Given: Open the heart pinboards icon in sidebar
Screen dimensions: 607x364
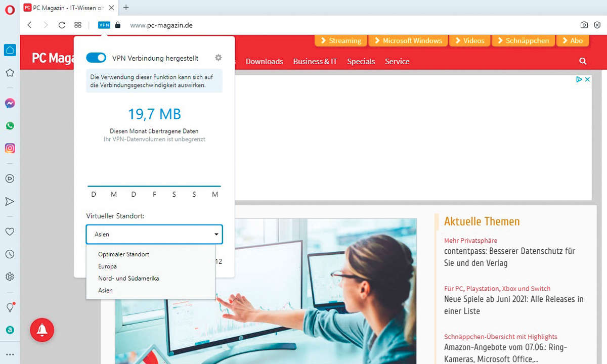Looking at the screenshot, I should point(10,232).
